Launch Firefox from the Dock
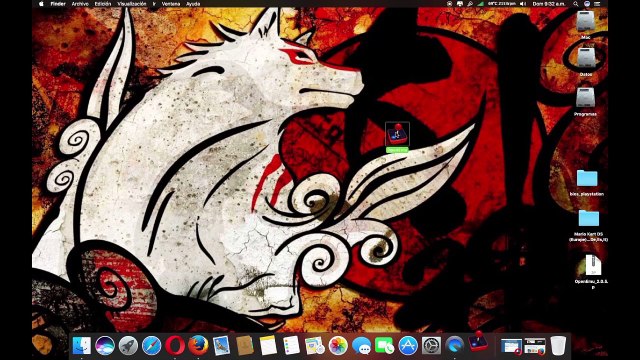 [198, 346]
